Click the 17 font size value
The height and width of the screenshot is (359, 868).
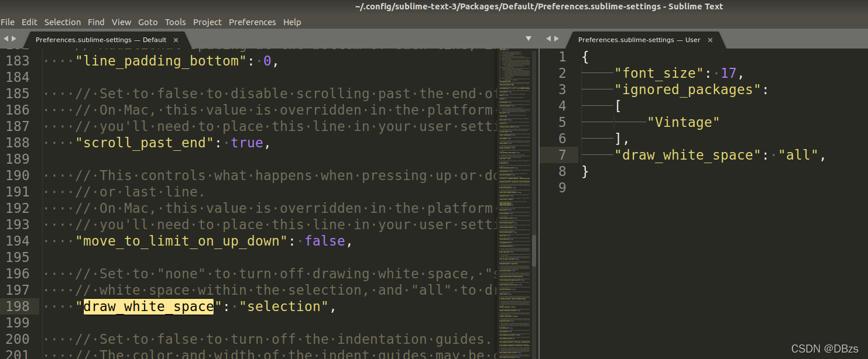pos(728,73)
